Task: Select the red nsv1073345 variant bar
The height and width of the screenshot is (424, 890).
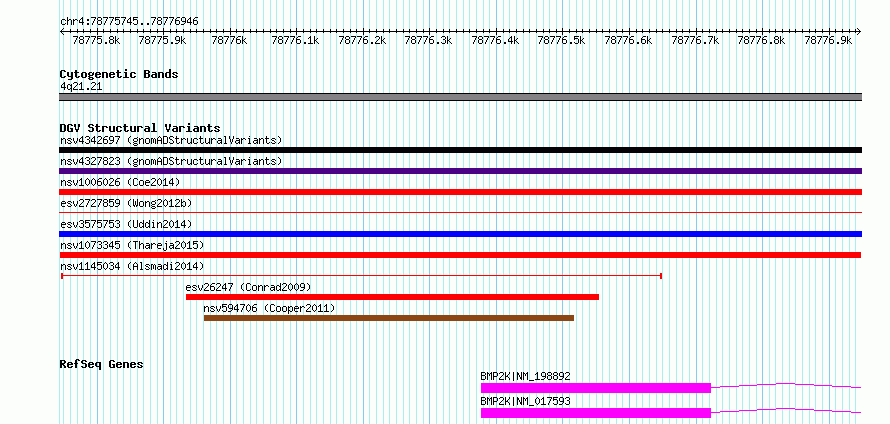Action: click(x=460, y=255)
